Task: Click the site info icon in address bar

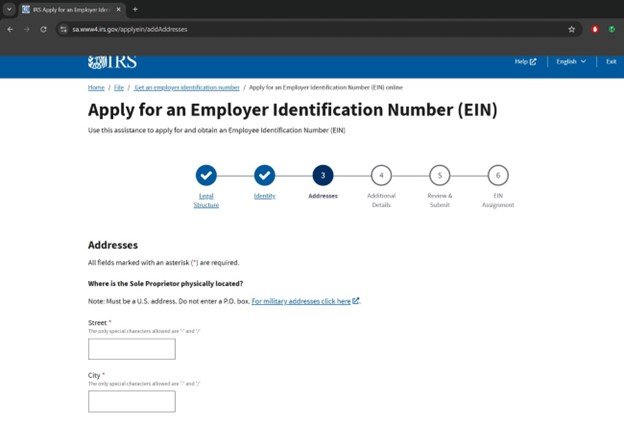Action: (x=63, y=29)
